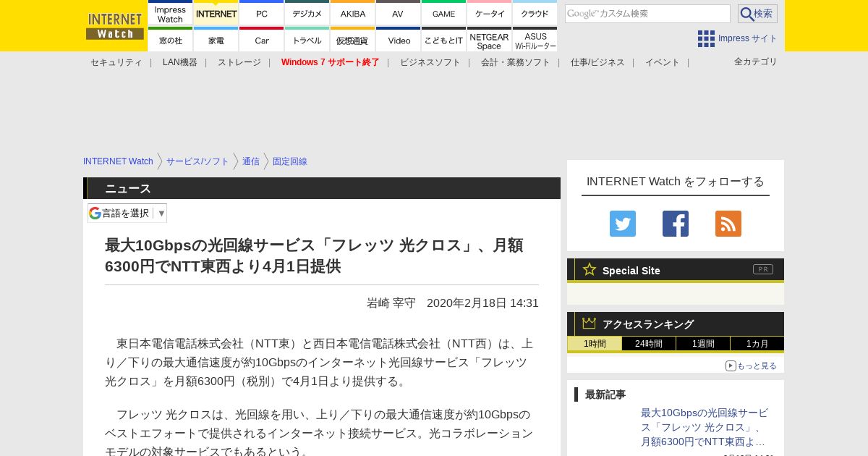Open the Impress Watch nav tab

[171, 13]
